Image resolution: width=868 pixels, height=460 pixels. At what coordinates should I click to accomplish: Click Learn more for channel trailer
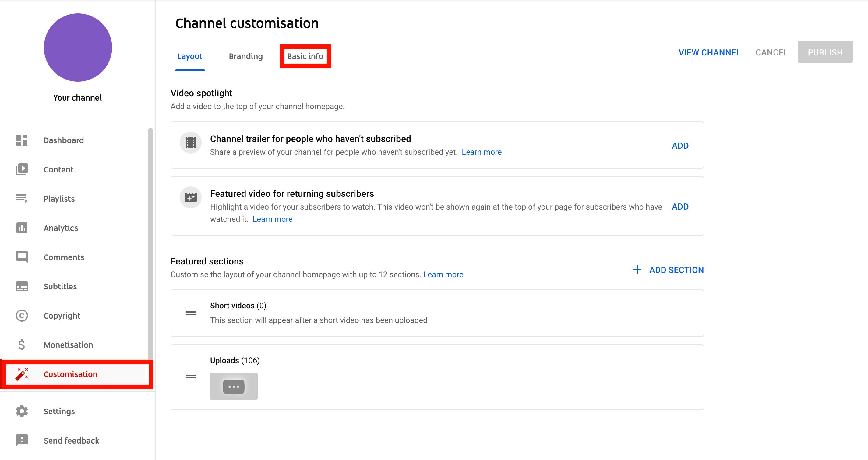click(x=482, y=152)
